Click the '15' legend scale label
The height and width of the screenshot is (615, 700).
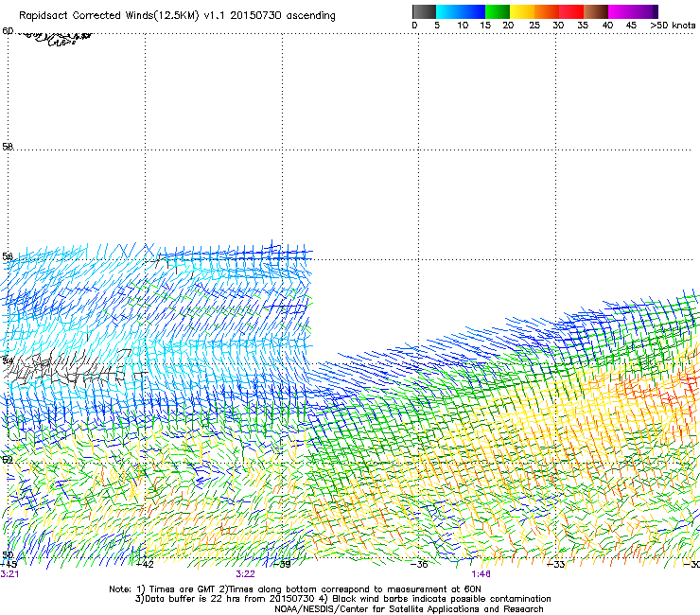(x=485, y=26)
